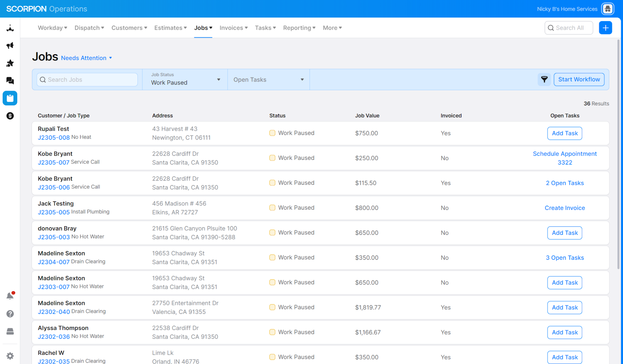Open the Open Tasks filter dropdown
The height and width of the screenshot is (364, 623).
pyautogui.click(x=268, y=80)
